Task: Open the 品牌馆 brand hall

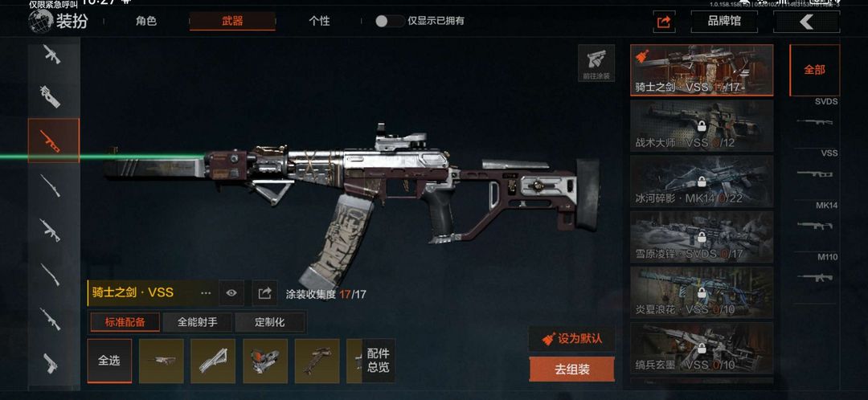Action: pos(724,22)
